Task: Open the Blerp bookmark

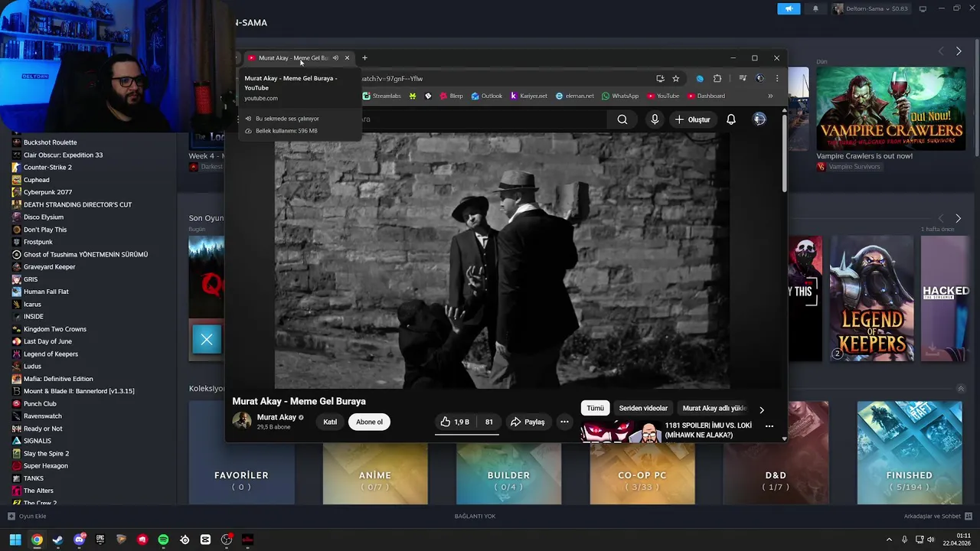Action: coord(450,96)
